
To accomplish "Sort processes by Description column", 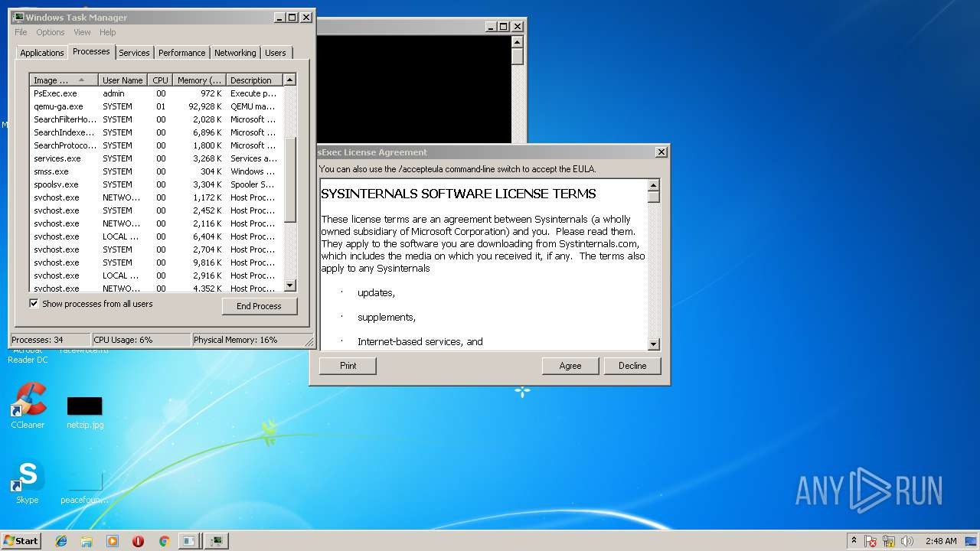I will [x=254, y=80].
